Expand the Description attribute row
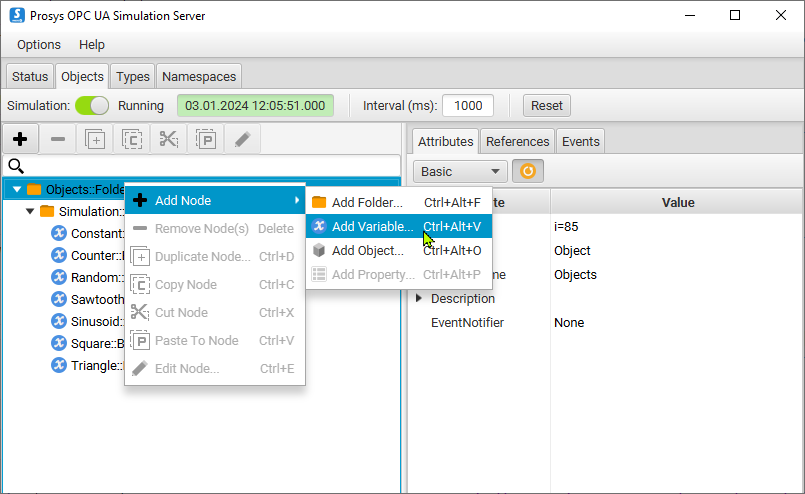Image resolution: width=805 pixels, height=494 pixels. coord(419,299)
